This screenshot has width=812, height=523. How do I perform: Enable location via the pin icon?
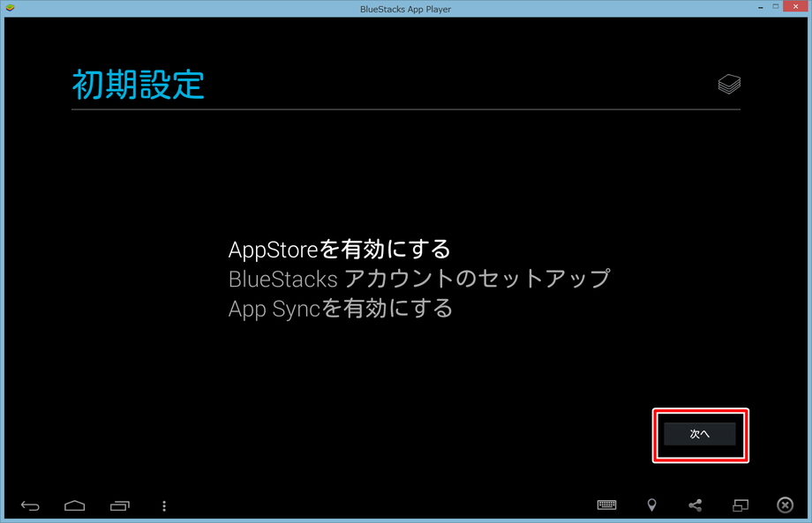click(x=652, y=504)
